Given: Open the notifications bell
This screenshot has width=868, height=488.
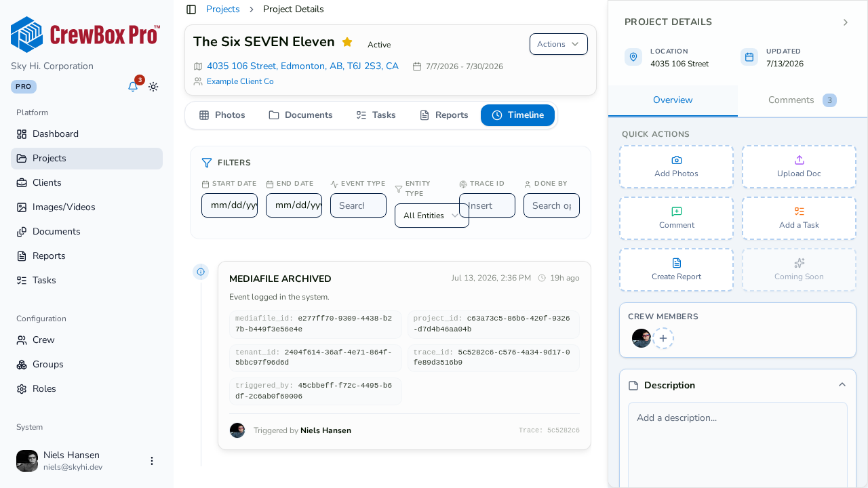Looking at the screenshot, I should [x=133, y=87].
